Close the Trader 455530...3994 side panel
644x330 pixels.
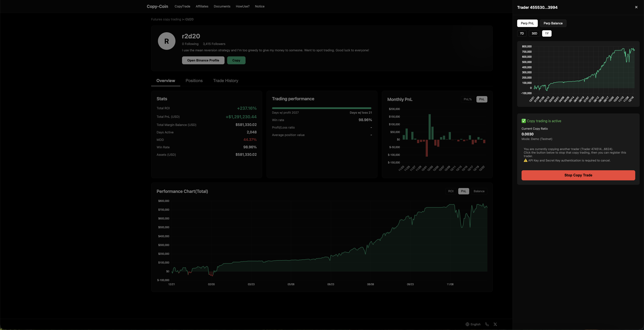point(636,7)
